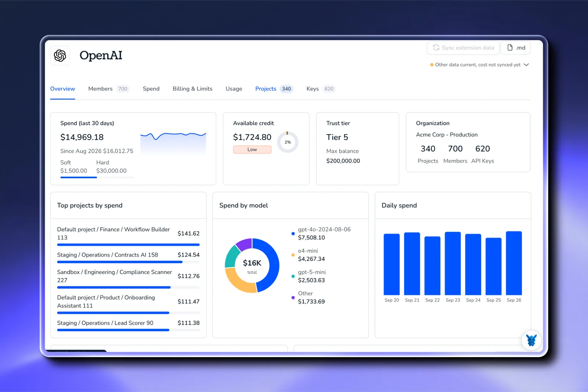Click the blue gpt-4o legend dot
The height and width of the screenshot is (392, 588).
[293, 234]
